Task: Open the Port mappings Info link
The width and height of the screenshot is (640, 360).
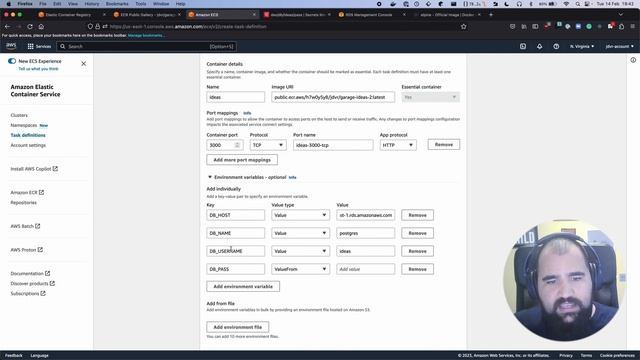Action: [247, 113]
